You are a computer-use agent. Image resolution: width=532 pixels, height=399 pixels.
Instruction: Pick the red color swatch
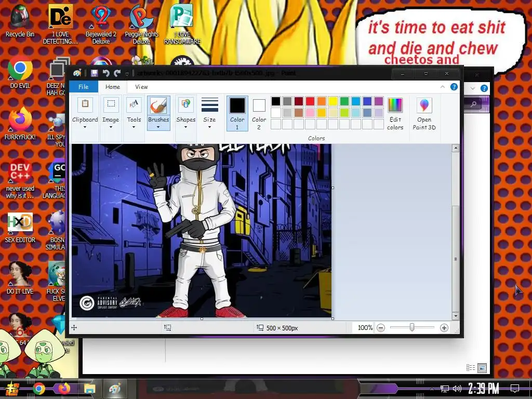point(310,101)
